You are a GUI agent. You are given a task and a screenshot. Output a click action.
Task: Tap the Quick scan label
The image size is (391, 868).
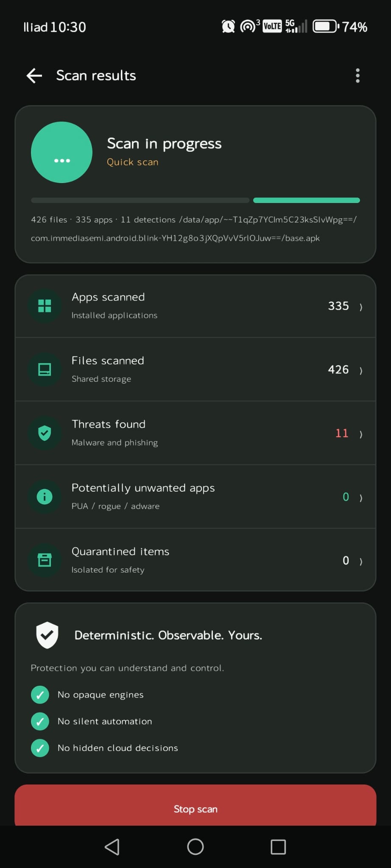click(x=133, y=162)
